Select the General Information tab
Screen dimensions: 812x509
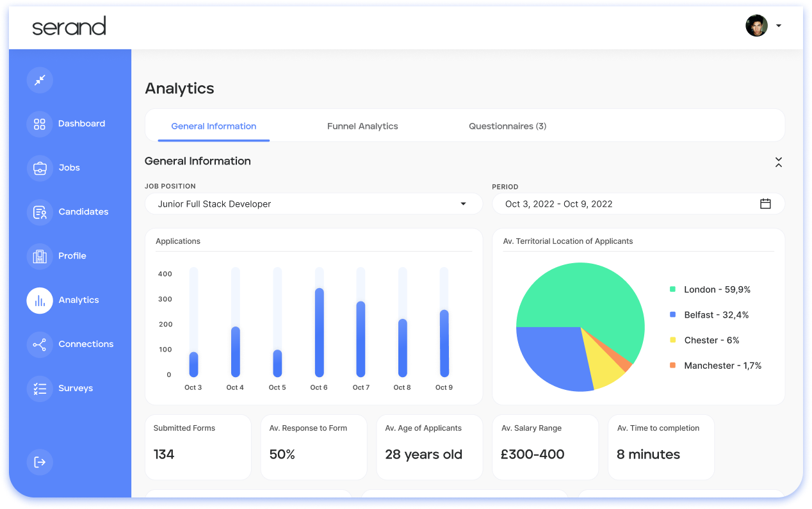pos(213,126)
